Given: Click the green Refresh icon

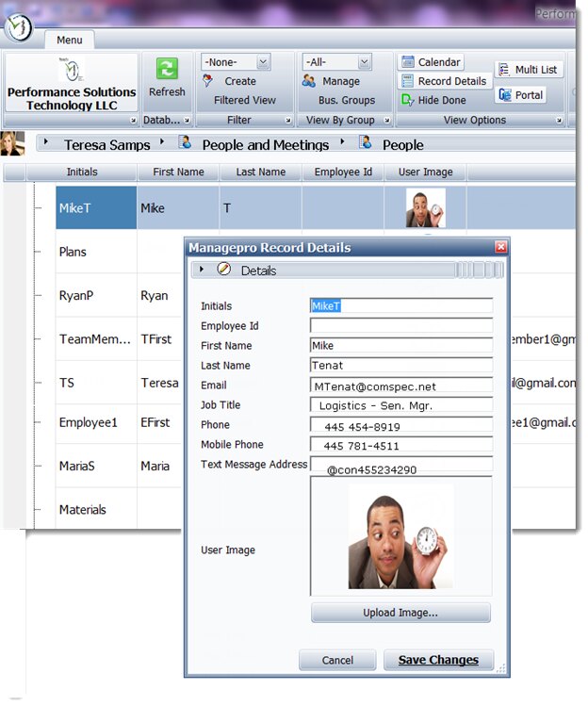Looking at the screenshot, I should 167,69.
